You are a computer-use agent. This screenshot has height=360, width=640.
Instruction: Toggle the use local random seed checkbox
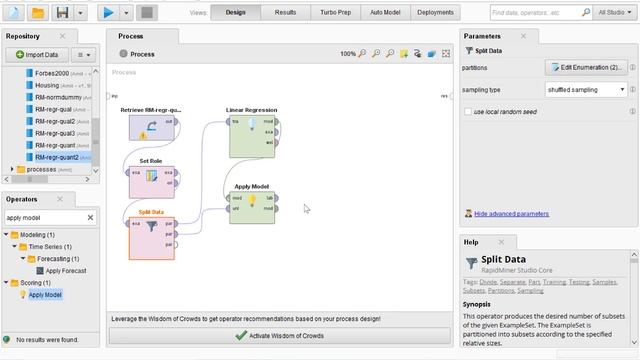468,111
